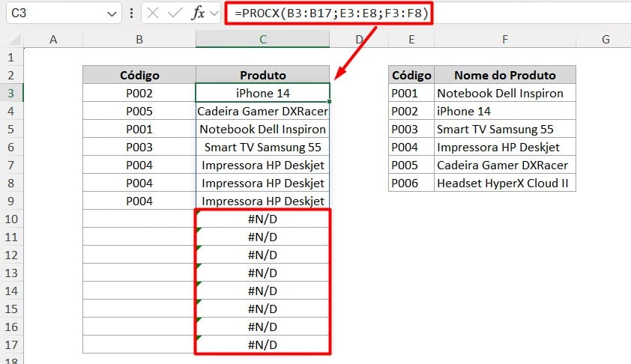Select the Código header in column B
Image resolution: width=631 pixels, height=364 pixels.
139,75
